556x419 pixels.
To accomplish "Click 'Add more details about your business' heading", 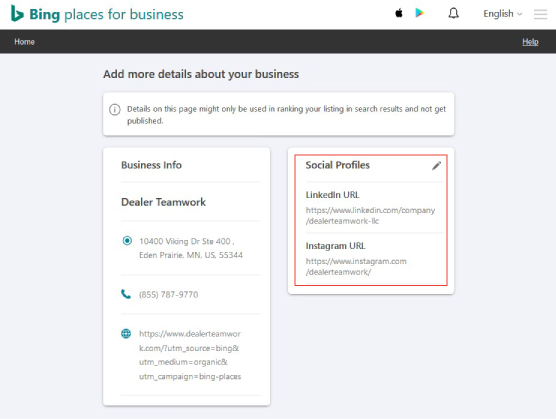I will [201, 74].
